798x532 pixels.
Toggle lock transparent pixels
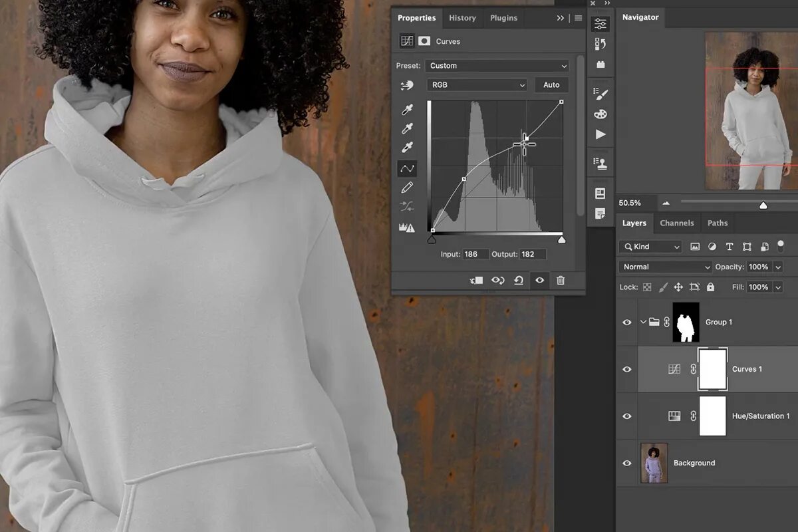[x=646, y=287]
